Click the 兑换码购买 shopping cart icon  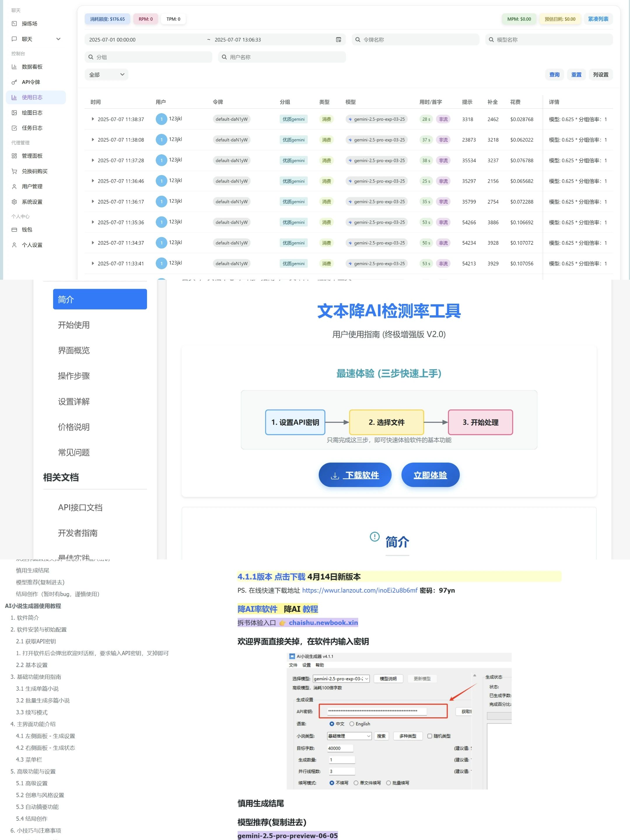tap(14, 171)
